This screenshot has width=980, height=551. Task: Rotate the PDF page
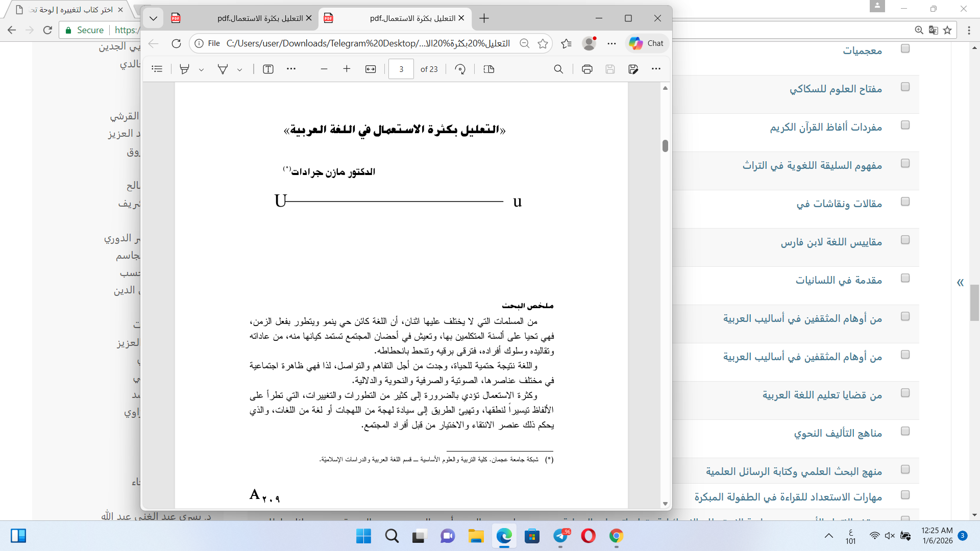(460, 69)
